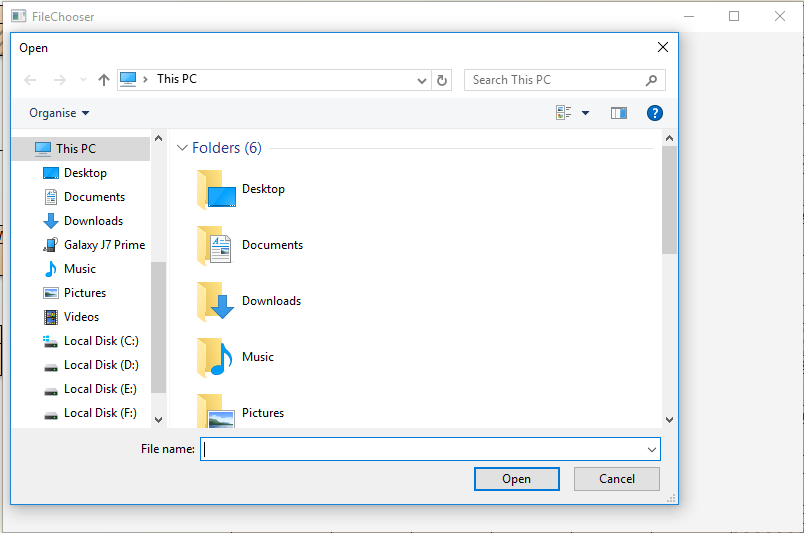Image resolution: width=804 pixels, height=533 pixels.
Task: Select Videos in the navigation pane
Action: (71, 317)
